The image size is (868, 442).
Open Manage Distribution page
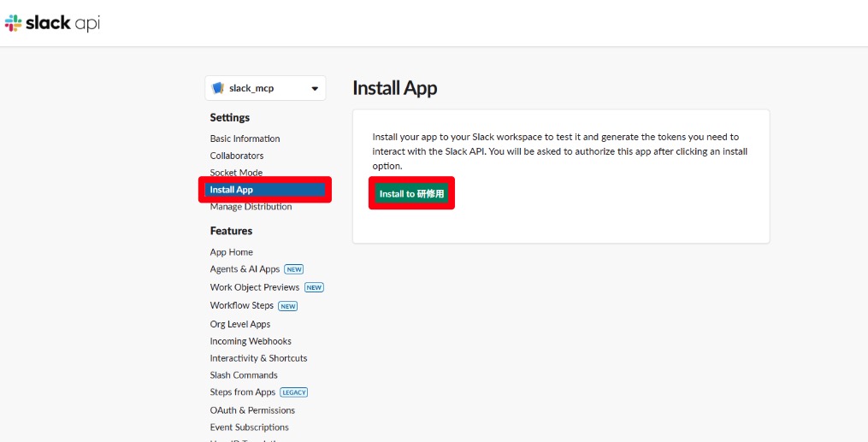pos(251,207)
